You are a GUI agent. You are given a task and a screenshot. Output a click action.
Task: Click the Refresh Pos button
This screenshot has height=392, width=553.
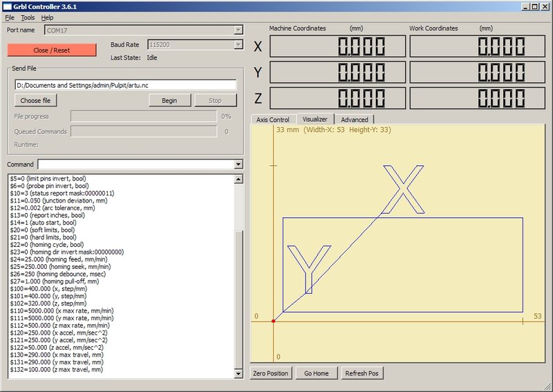362,373
